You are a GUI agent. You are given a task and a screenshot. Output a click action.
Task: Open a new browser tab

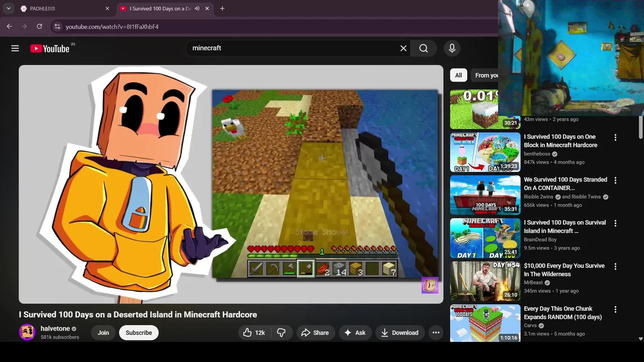point(222,9)
